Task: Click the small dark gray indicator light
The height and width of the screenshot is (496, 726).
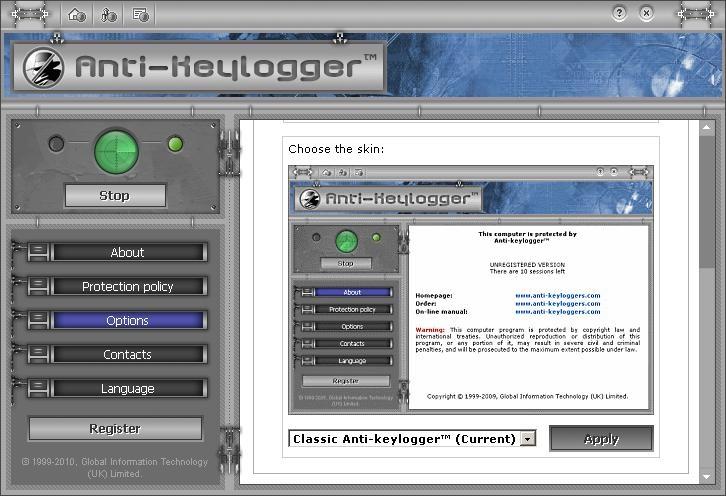Action: 56,144
